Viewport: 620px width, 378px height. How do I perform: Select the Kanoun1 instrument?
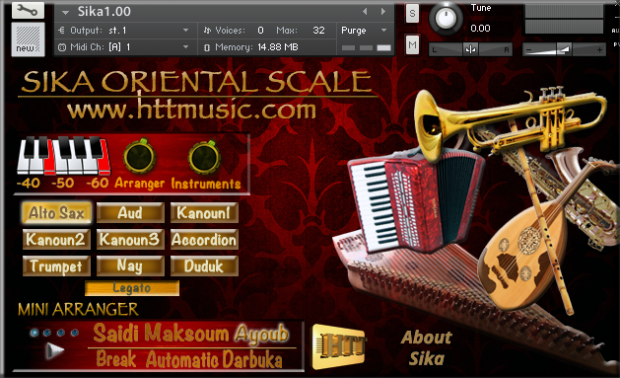(204, 213)
